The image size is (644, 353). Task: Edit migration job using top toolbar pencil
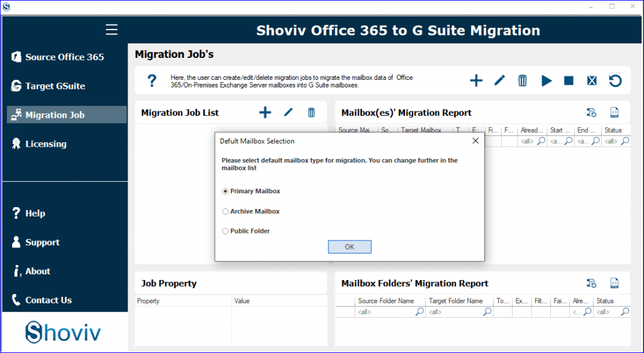[x=499, y=80]
